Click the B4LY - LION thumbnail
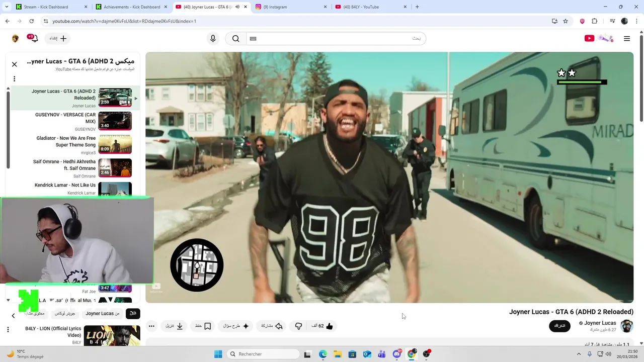 (112, 336)
